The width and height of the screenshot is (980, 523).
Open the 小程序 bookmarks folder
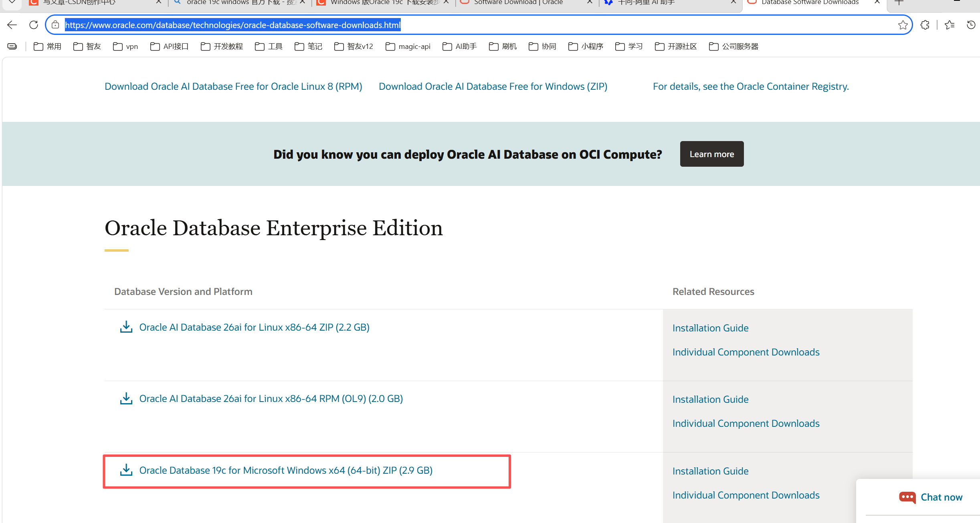coord(586,46)
